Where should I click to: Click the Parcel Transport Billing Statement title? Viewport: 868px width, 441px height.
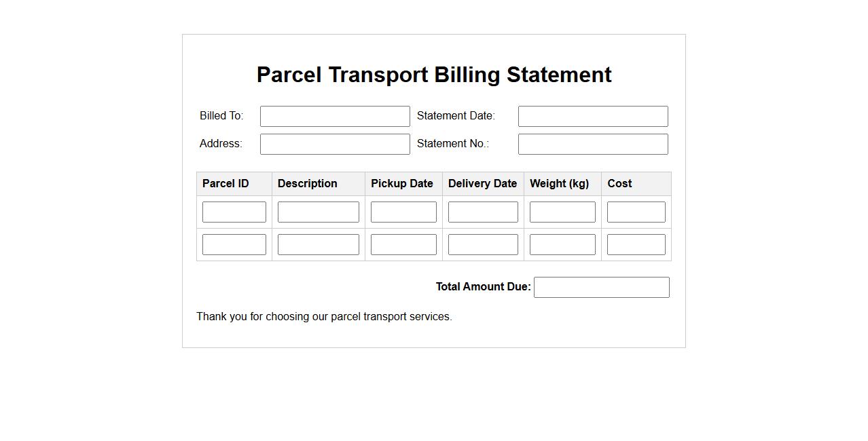(434, 75)
